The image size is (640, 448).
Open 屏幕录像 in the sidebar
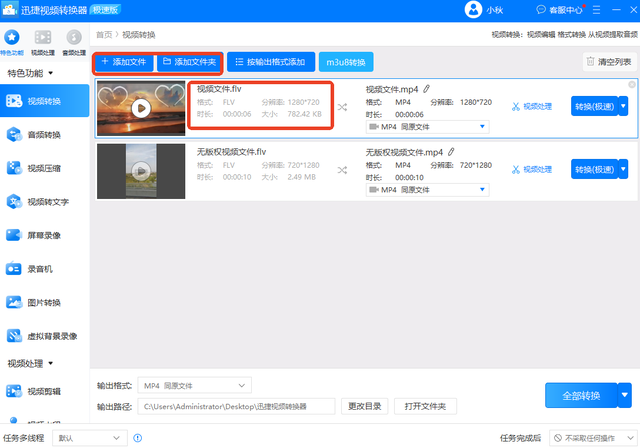click(x=44, y=235)
